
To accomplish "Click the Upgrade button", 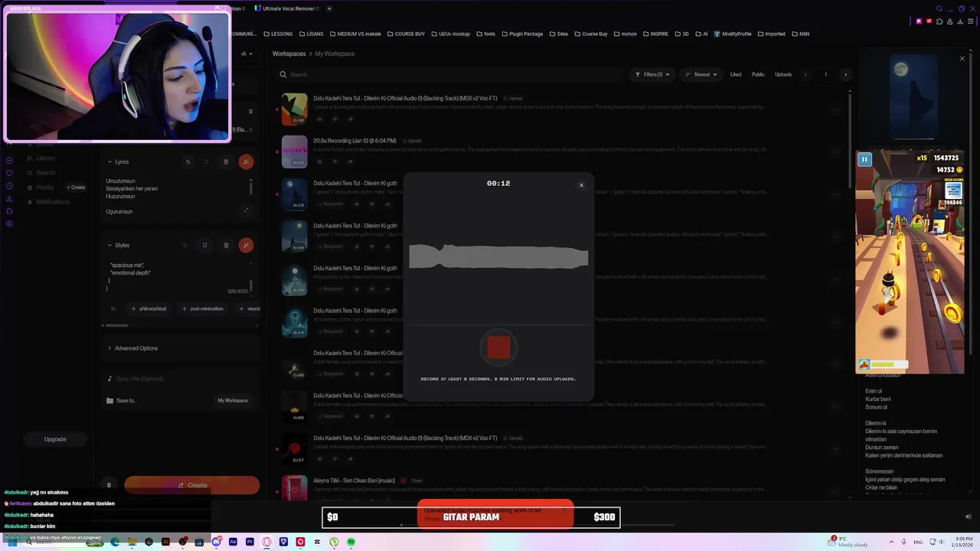I will (55, 439).
